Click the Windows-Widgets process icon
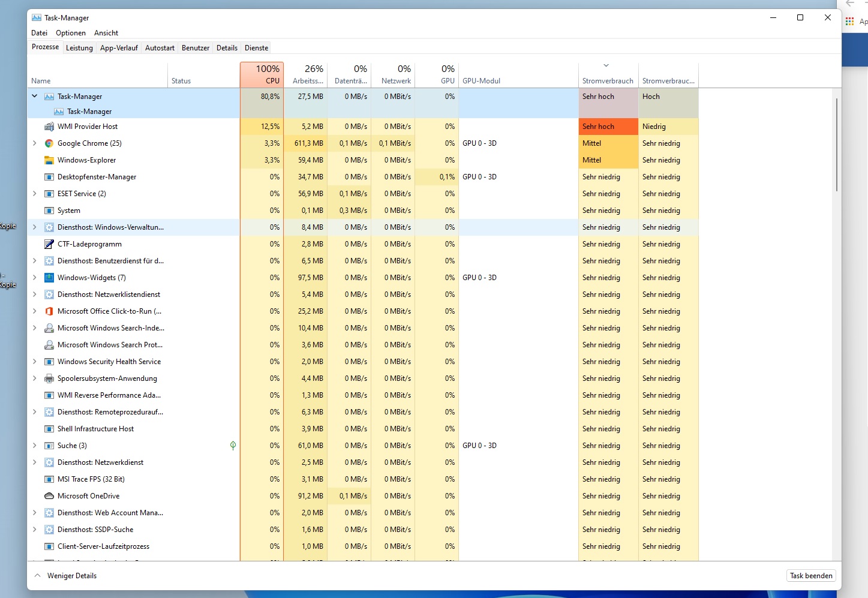This screenshot has width=868, height=598. pos(49,278)
